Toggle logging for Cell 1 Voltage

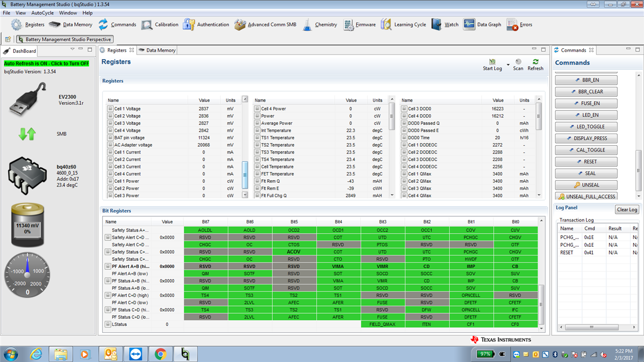110,109
